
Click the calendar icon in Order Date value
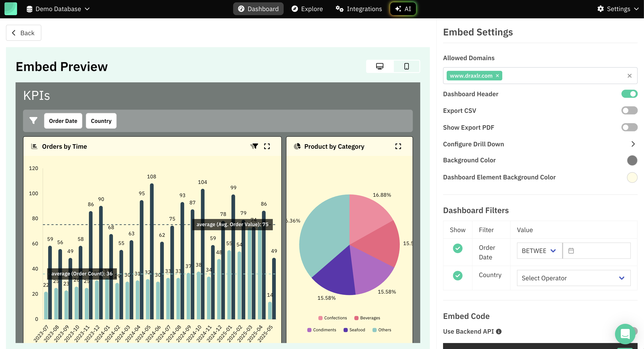pyautogui.click(x=571, y=251)
